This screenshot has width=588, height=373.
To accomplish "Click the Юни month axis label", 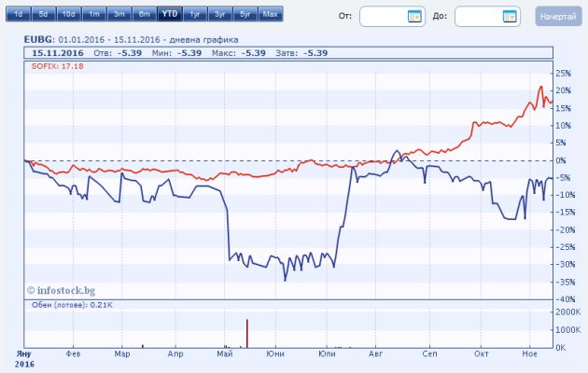I will click(x=275, y=354).
